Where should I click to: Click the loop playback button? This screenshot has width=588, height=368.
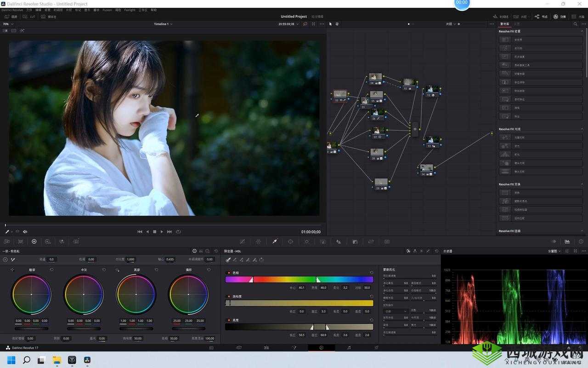[179, 231]
